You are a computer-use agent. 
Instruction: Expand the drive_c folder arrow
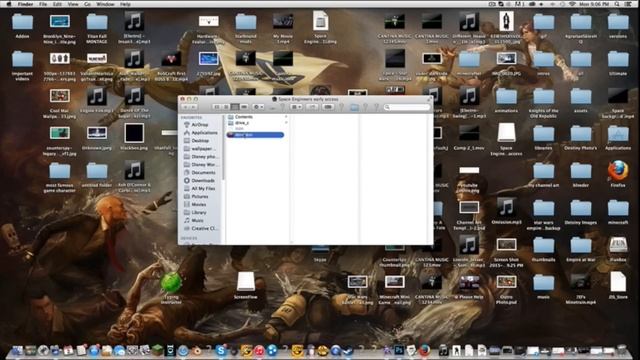[x=286, y=122]
